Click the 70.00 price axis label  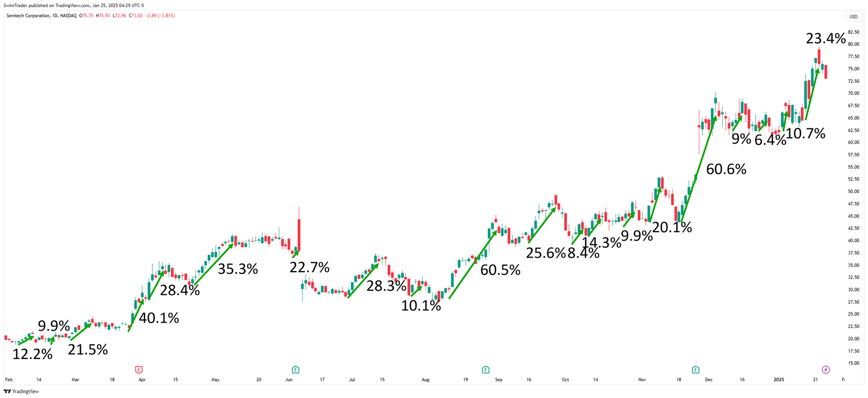point(853,93)
